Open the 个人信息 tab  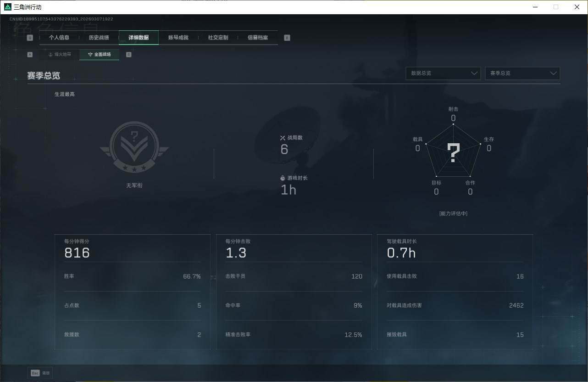coord(59,38)
